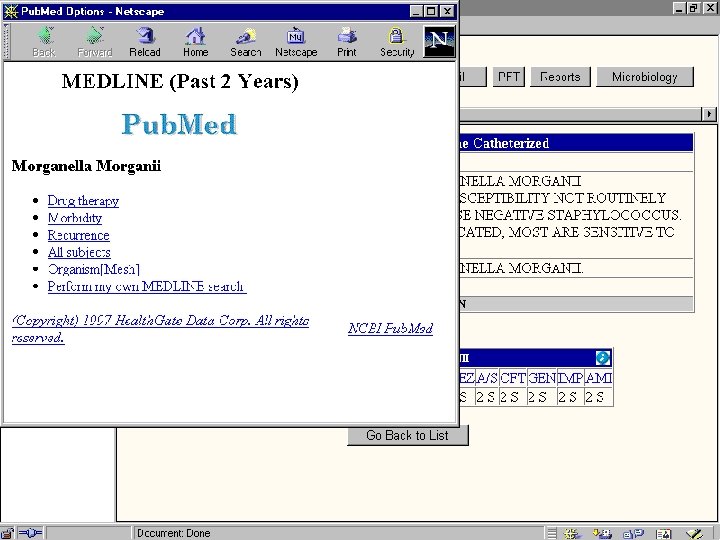Click the PubMed logo
Image resolution: width=720 pixels, height=540 pixels.
point(179,124)
